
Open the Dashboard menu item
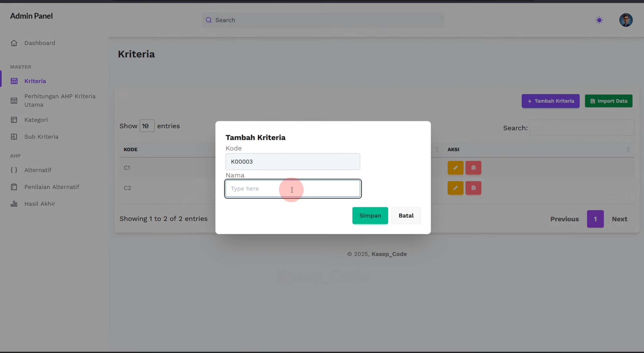coord(40,43)
